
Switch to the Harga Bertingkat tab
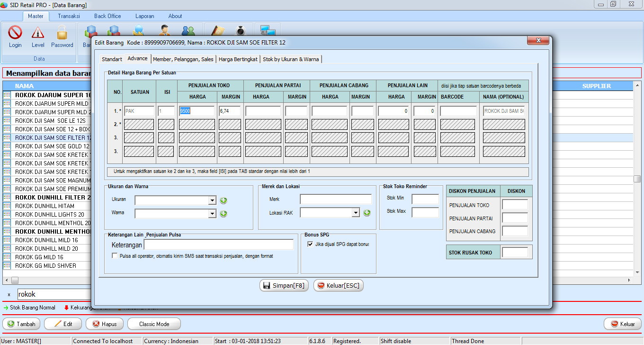tap(238, 59)
